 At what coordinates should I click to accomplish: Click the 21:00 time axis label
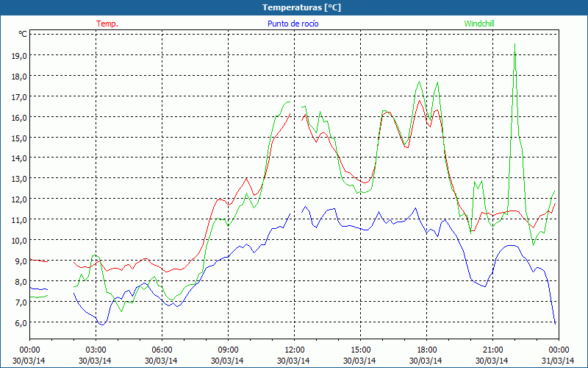point(492,350)
